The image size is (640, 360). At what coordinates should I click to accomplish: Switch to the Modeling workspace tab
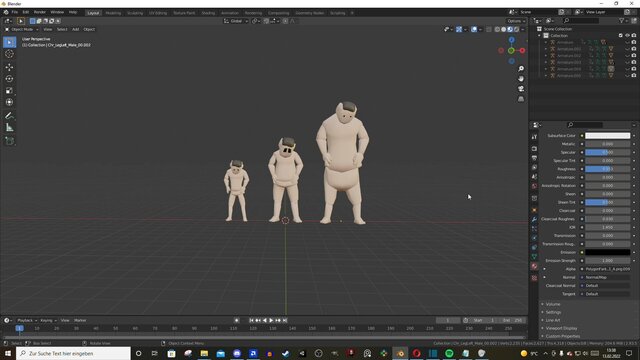click(113, 13)
